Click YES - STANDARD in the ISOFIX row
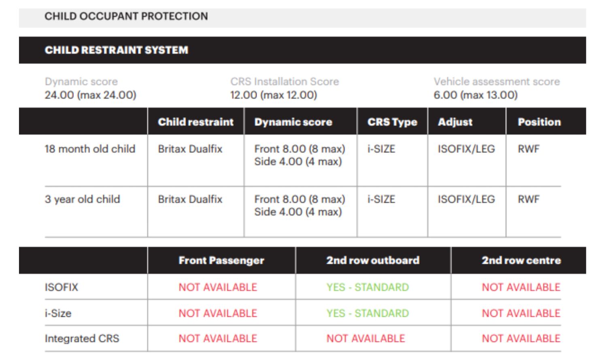This screenshot has height=364, width=607. 368,287
